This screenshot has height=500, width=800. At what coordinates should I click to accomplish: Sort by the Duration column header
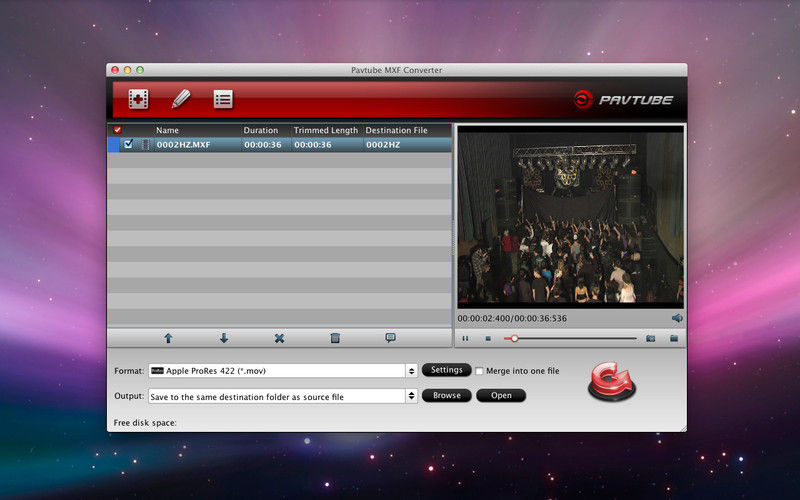261,130
